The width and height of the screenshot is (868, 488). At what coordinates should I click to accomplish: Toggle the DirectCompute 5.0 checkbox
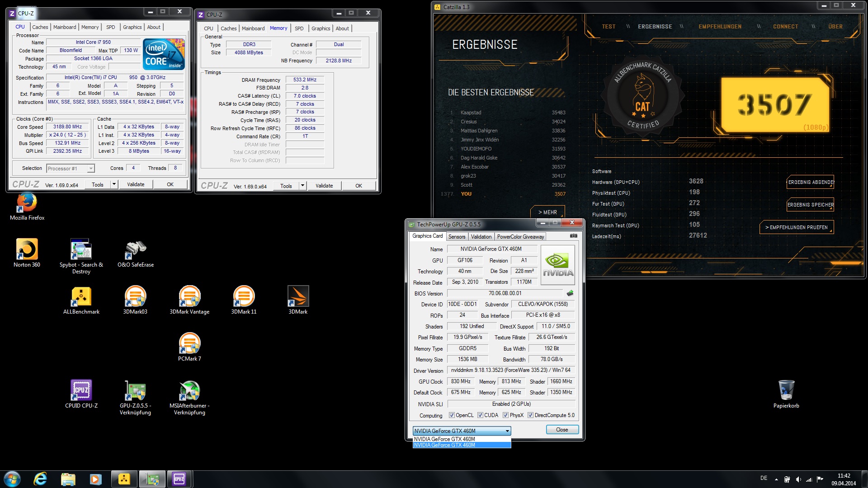click(x=530, y=415)
